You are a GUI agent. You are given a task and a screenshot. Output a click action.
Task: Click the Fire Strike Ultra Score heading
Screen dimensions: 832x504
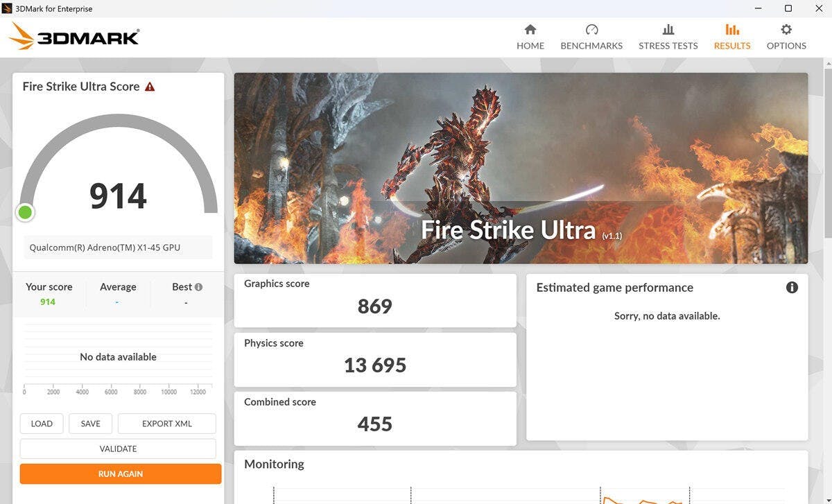tap(81, 87)
